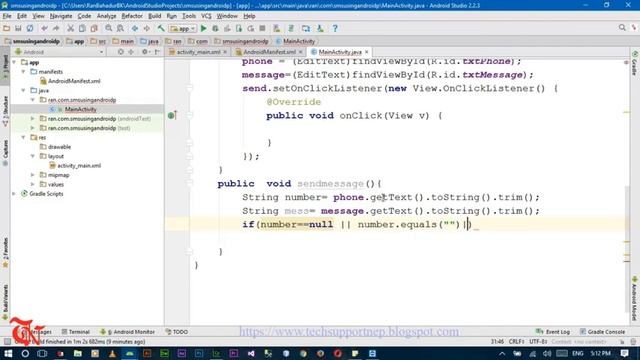Run the app with the green play icon
Viewport: 640px width, 360px height.
tap(203, 28)
